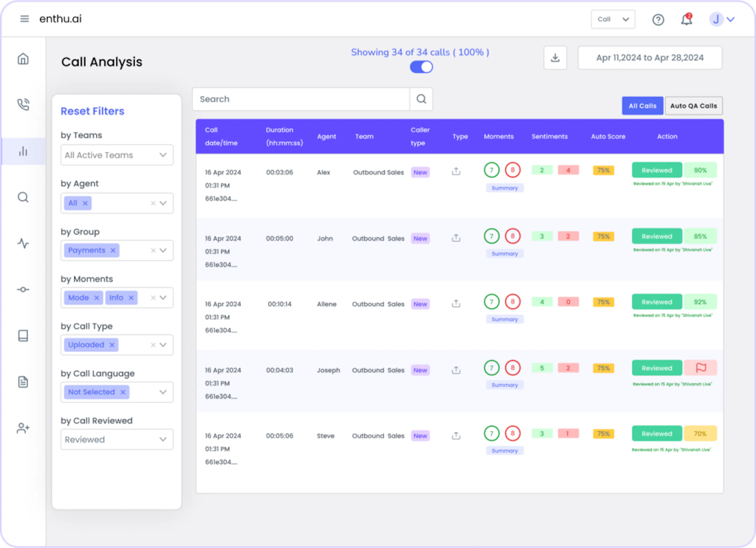Click Reset Filters link

click(92, 111)
